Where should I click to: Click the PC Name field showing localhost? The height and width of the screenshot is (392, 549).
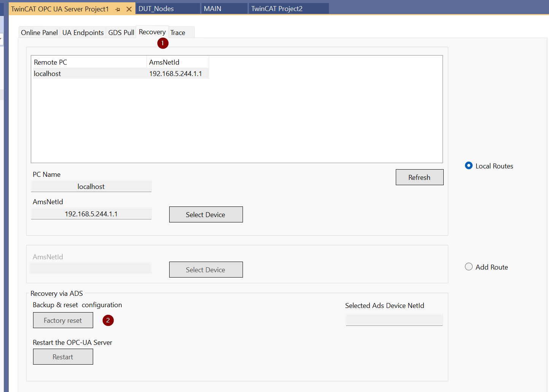91,186
